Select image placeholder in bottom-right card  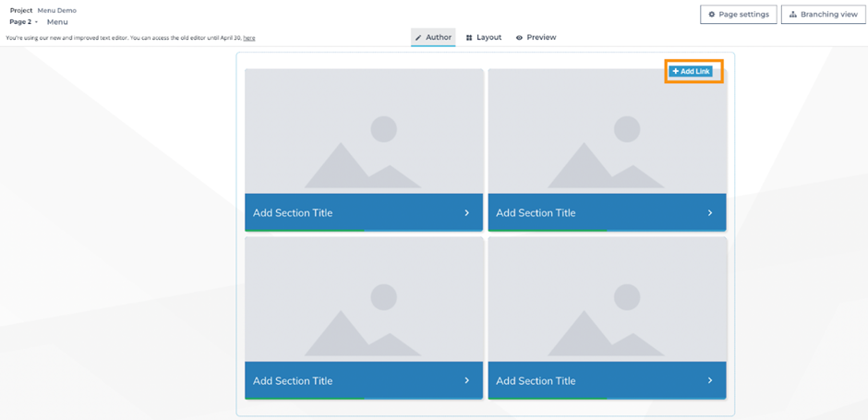(607, 299)
